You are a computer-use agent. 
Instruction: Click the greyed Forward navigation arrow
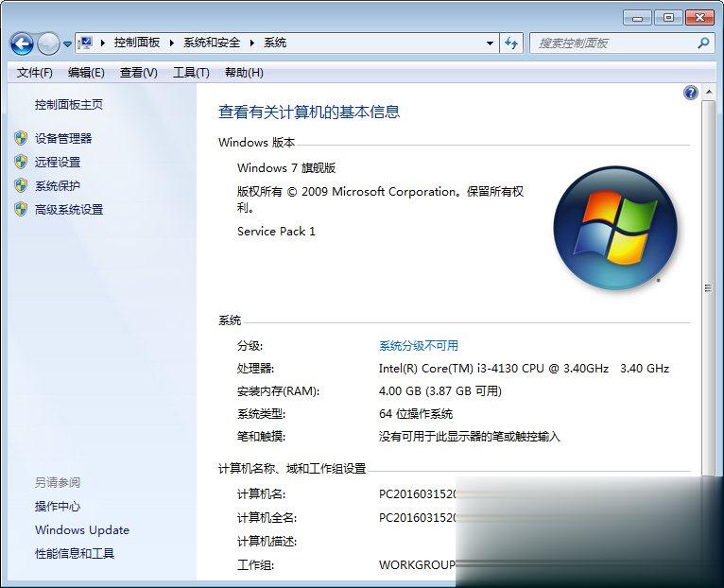pos(48,44)
